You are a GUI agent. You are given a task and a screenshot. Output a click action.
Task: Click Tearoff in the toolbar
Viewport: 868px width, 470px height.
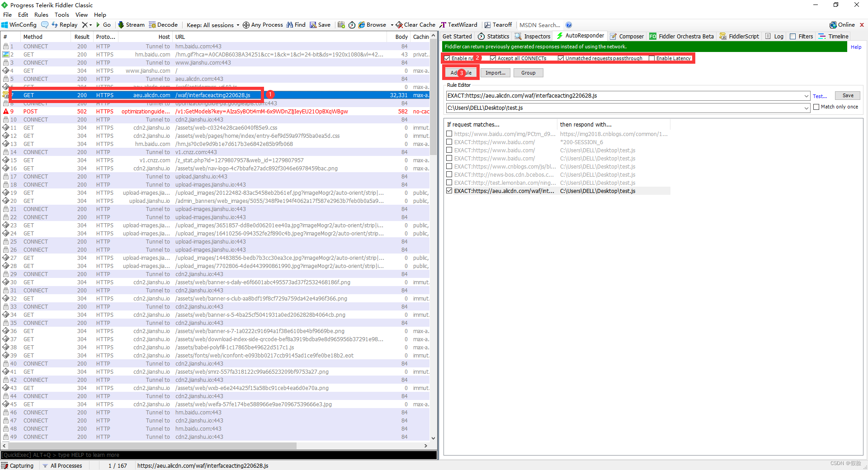(498, 25)
